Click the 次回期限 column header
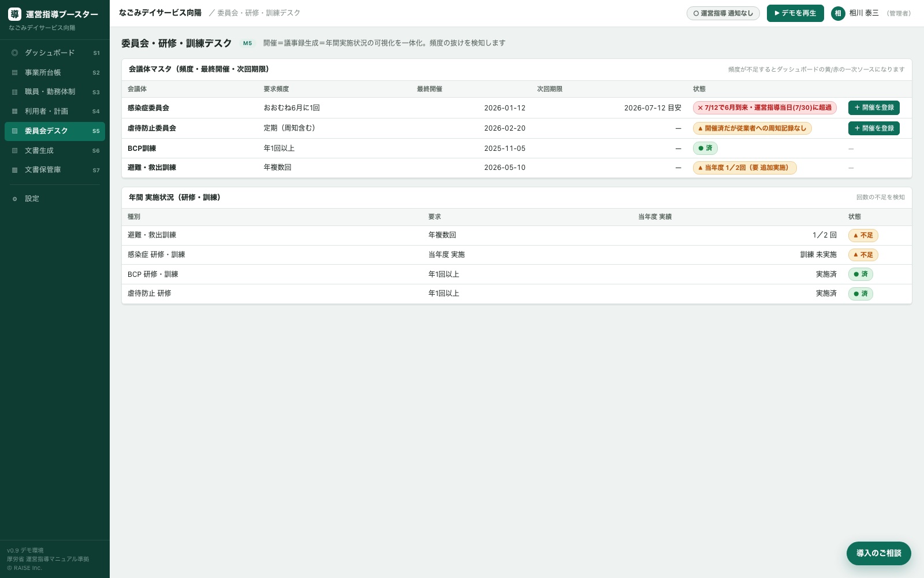 [x=550, y=89]
